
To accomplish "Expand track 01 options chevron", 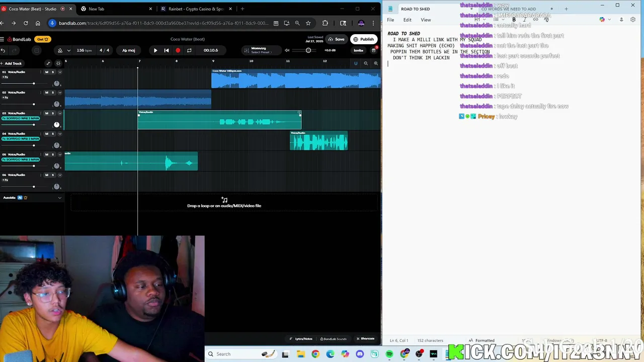I will 59,72.
